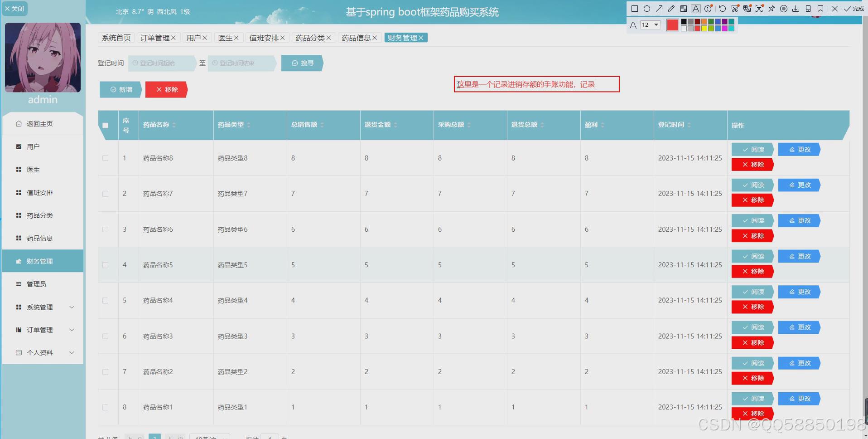Screen dimensions: 868x439
Task: Download and save the screenshot
Action: (796, 9)
